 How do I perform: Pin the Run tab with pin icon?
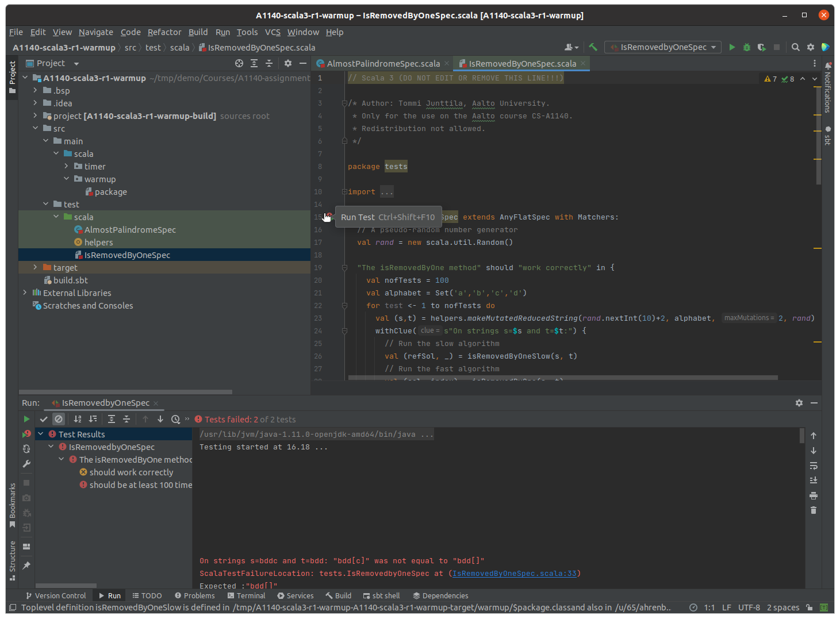point(26,566)
